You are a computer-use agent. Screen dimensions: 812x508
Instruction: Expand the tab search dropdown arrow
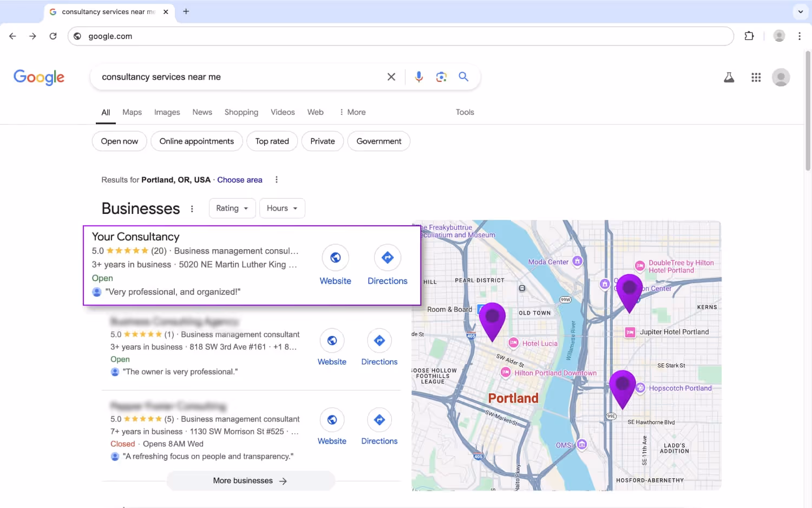point(801,11)
